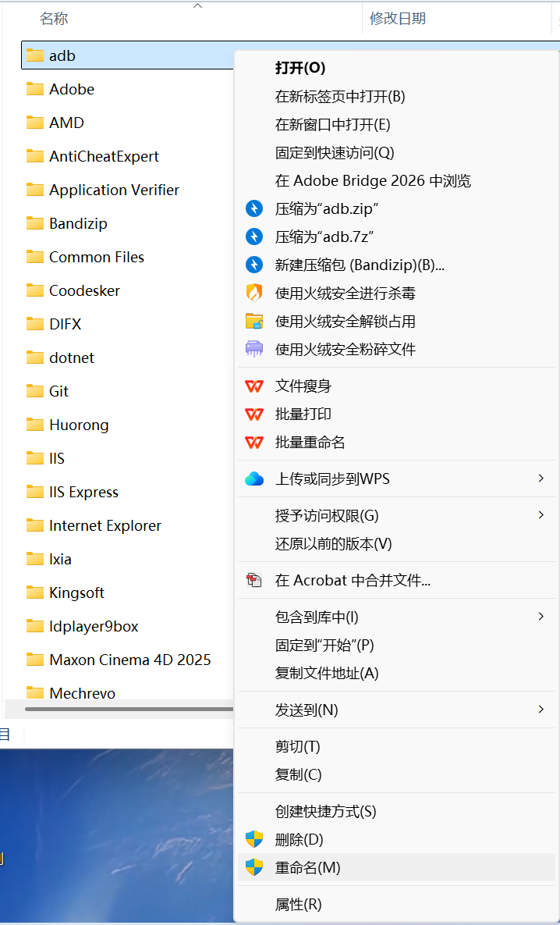Select 打开(O) from the context menu

[302, 68]
